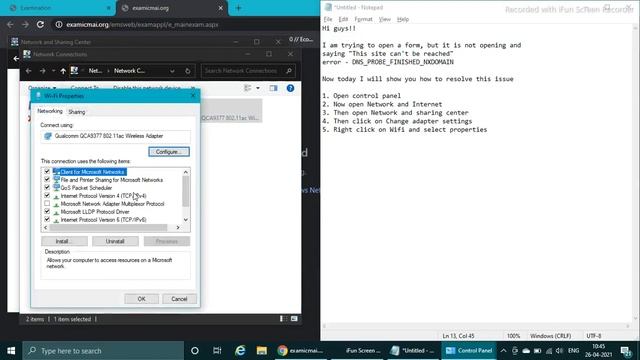This screenshot has height=360, width=640.
Task: Click the Install button
Action: [x=64, y=241]
